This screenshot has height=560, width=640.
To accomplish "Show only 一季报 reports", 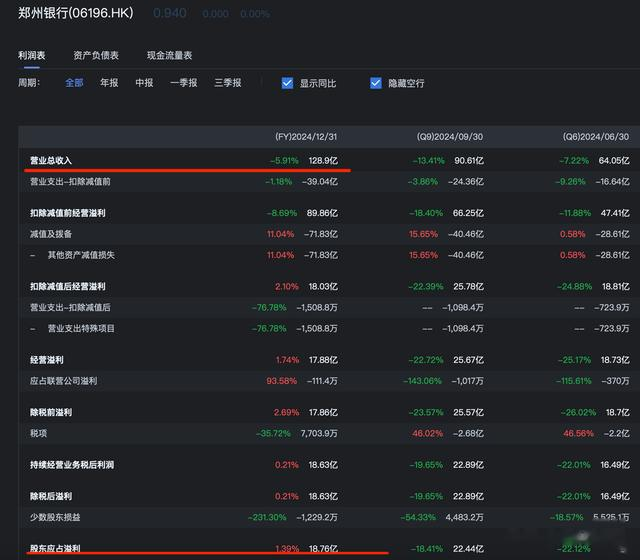I will pyautogui.click(x=183, y=83).
